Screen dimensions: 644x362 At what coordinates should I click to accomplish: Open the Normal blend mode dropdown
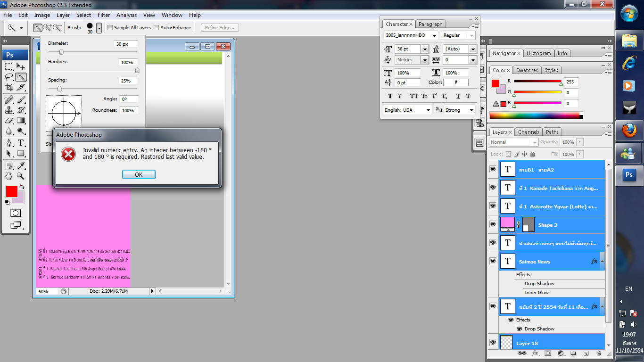(514, 142)
